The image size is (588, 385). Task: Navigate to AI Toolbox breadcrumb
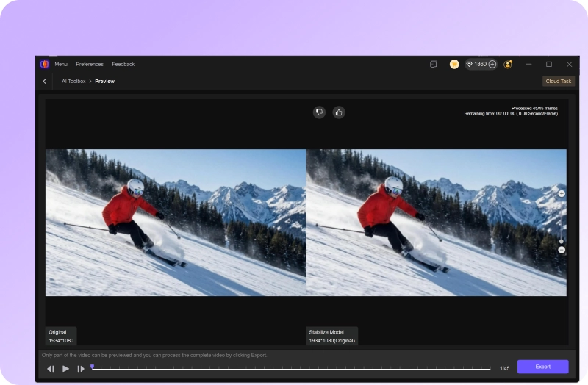tap(73, 82)
